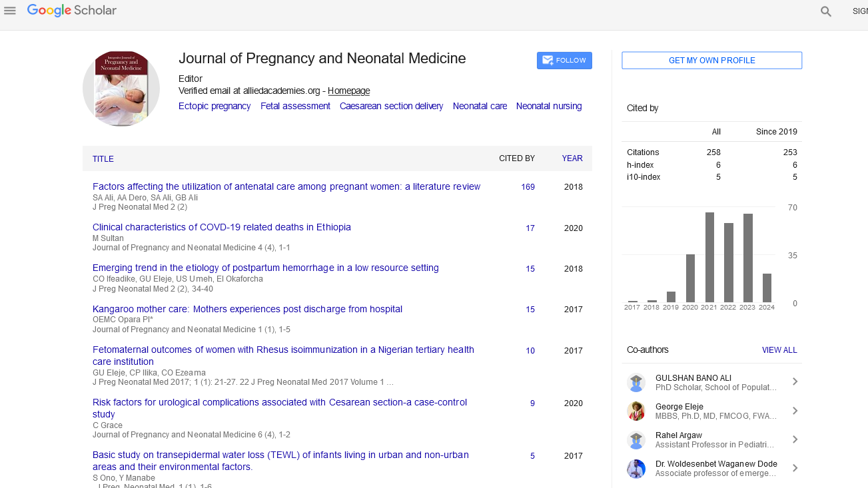
Task: Click the Google Scholar logo
Action: 72,11
